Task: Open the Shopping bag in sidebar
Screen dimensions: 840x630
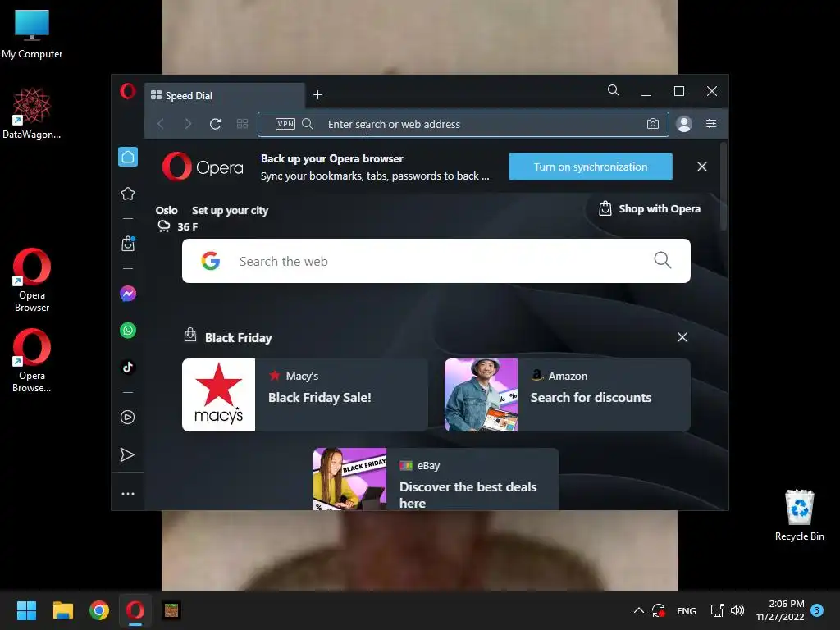Action: (128, 244)
